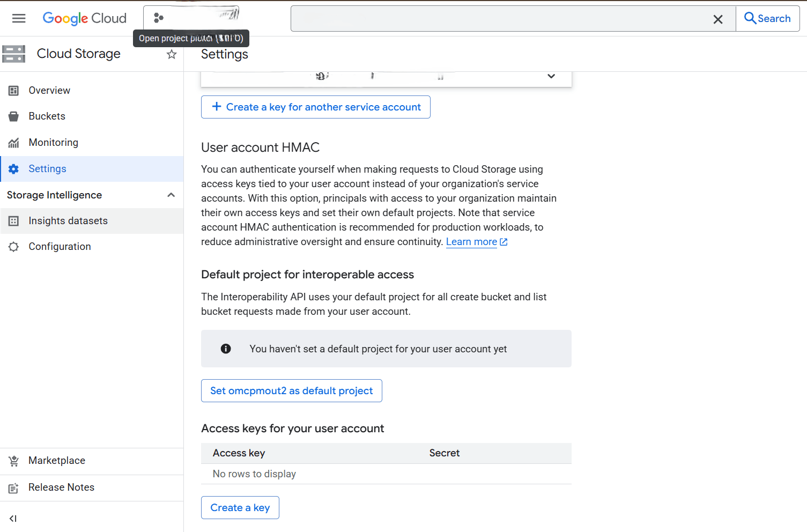The image size is (807, 532).
Task: Click the Cloud Storage logo icon
Action: [13, 54]
